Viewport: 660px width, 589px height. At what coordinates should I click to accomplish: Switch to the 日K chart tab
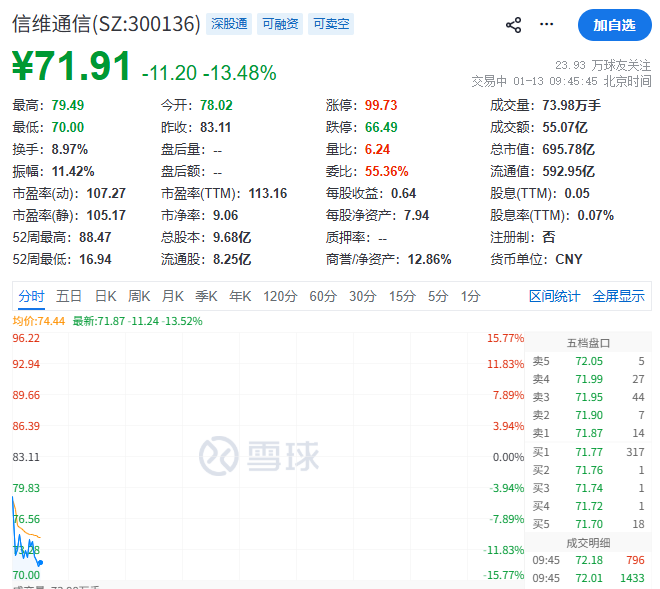[105, 296]
